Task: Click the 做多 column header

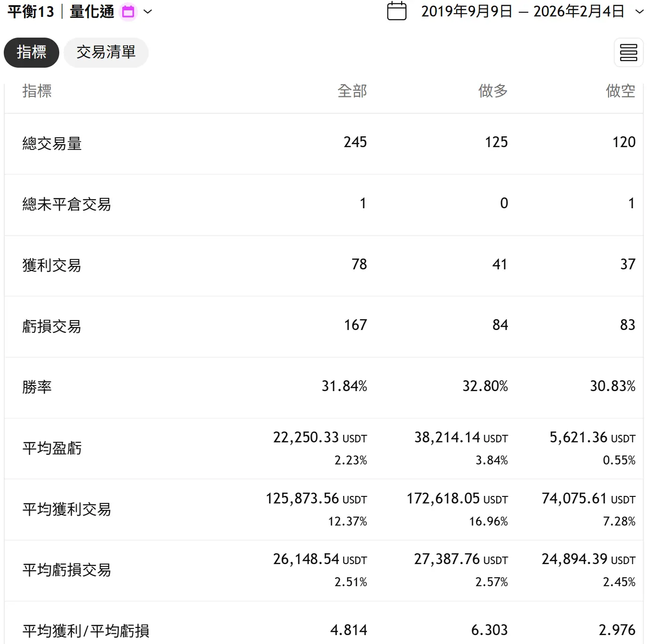Action: click(493, 91)
